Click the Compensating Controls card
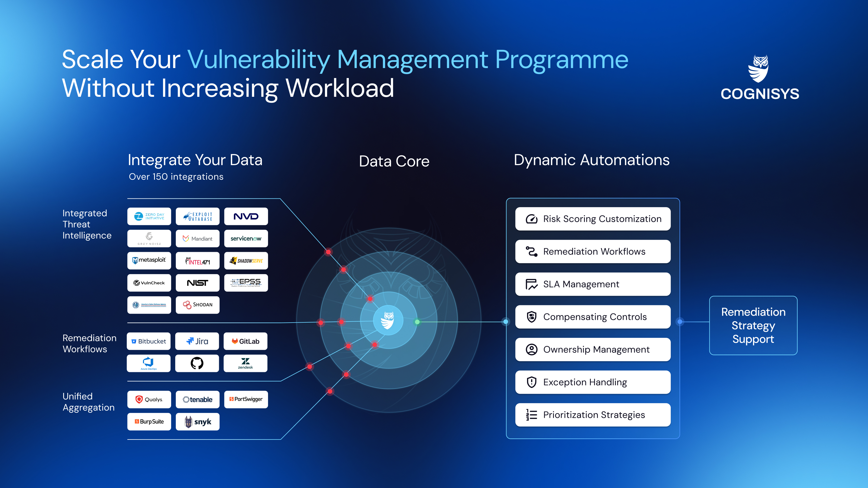 593,317
